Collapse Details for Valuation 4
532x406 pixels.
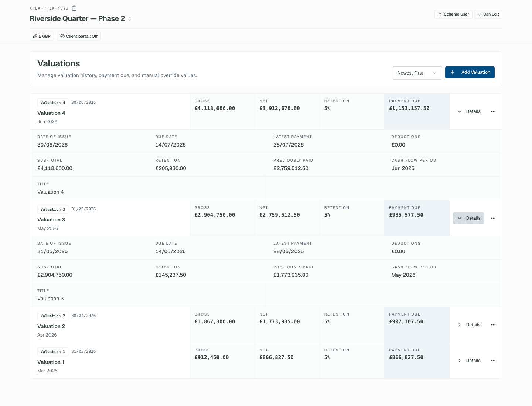click(468, 111)
